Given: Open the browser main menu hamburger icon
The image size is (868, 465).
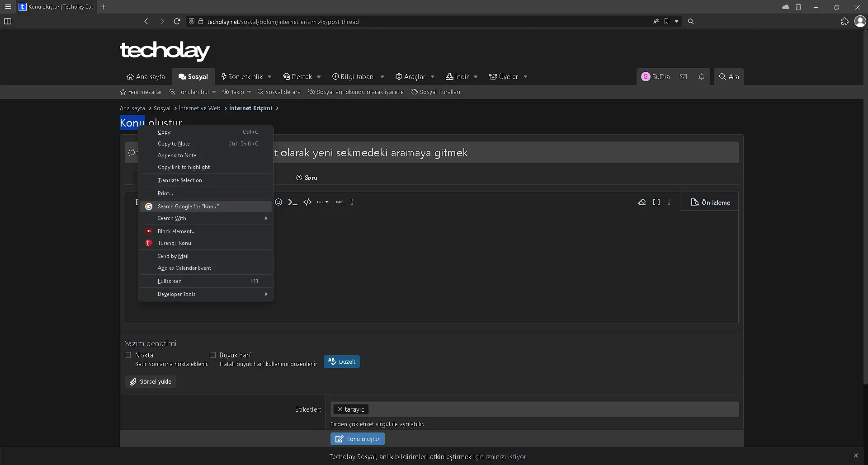Looking at the screenshot, I should [x=8, y=7].
